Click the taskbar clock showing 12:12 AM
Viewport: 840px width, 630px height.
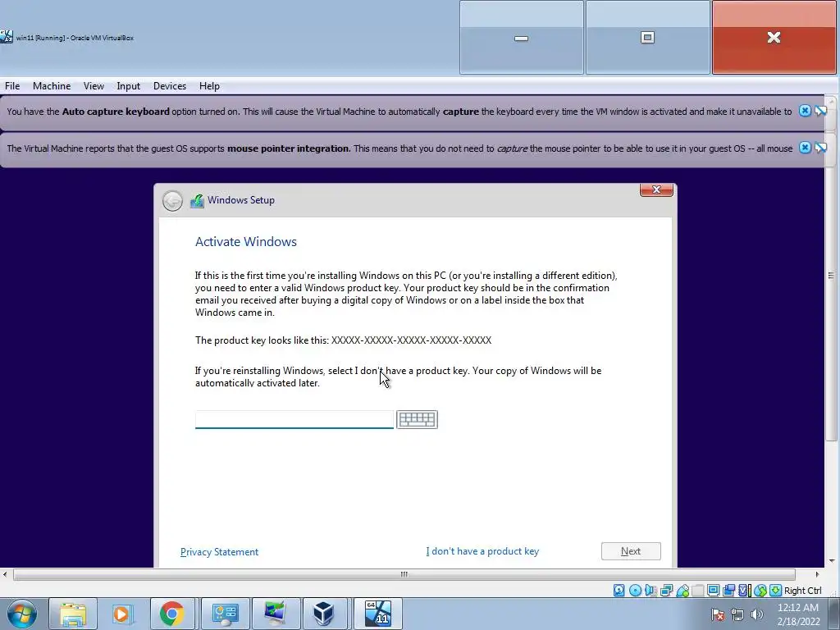tap(798, 614)
